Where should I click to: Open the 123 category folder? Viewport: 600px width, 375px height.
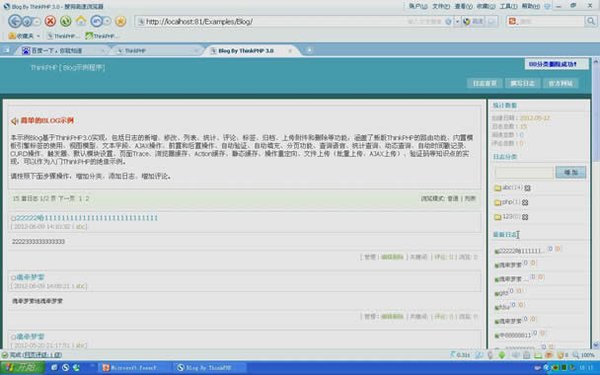tap(507, 217)
